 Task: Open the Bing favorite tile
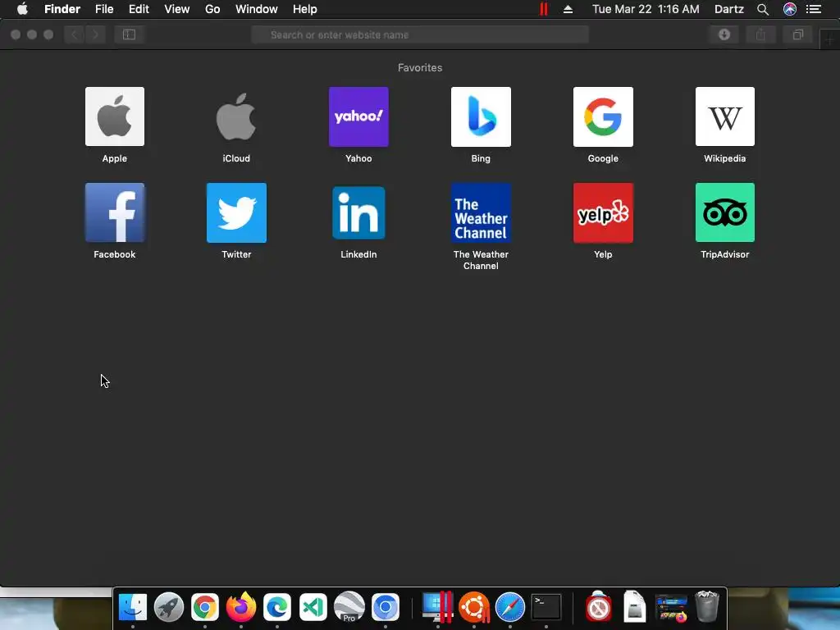tap(481, 116)
